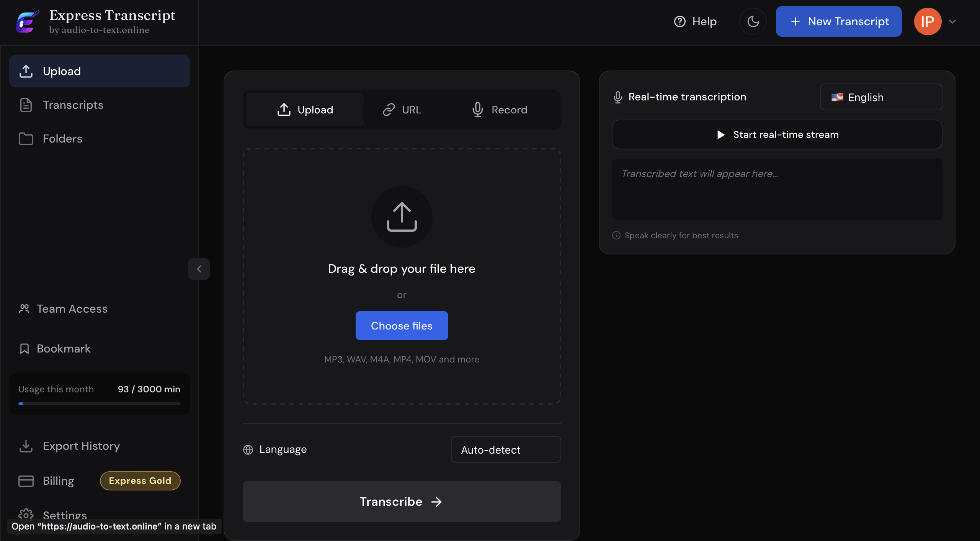980x541 pixels.
Task: Open Billing from the sidebar
Action: 58,481
